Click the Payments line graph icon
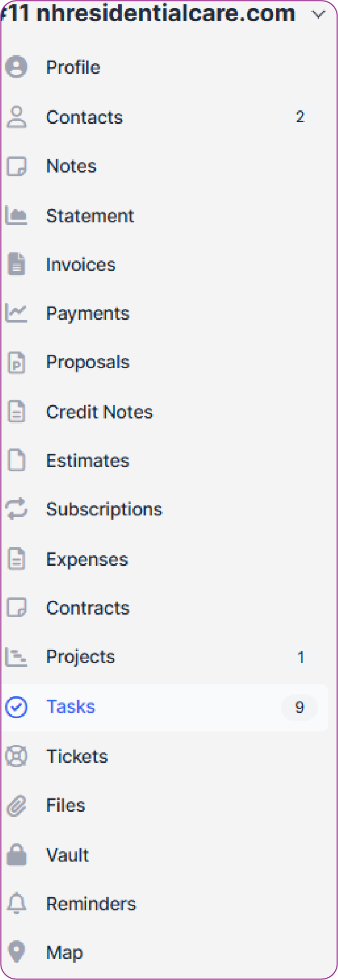This screenshot has width=338, height=980. point(16,313)
